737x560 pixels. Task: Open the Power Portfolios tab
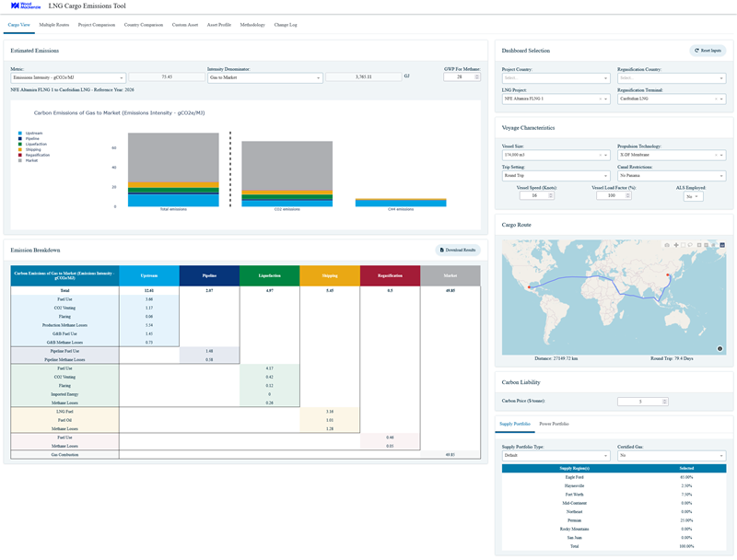click(554, 424)
